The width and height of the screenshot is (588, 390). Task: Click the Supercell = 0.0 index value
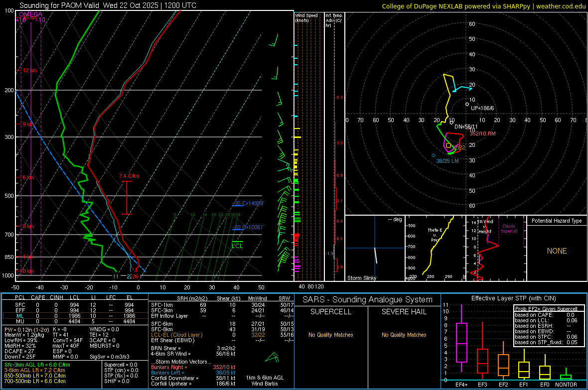[121, 365]
